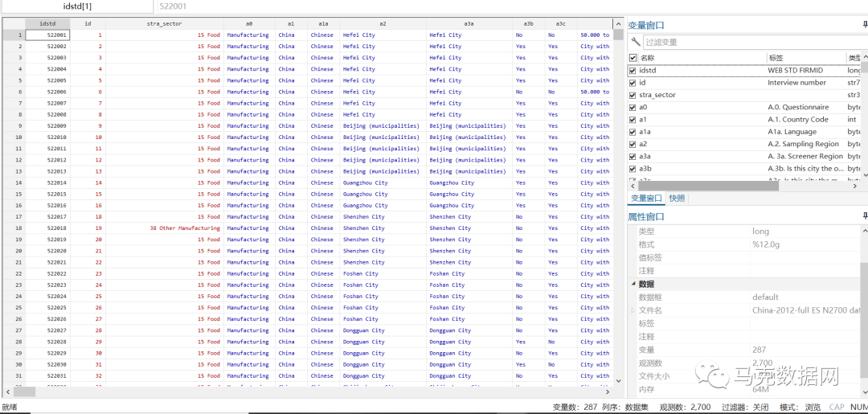Click the variables list horizontal scroll right arrow
The image size is (868, 414).
point(856,186)
